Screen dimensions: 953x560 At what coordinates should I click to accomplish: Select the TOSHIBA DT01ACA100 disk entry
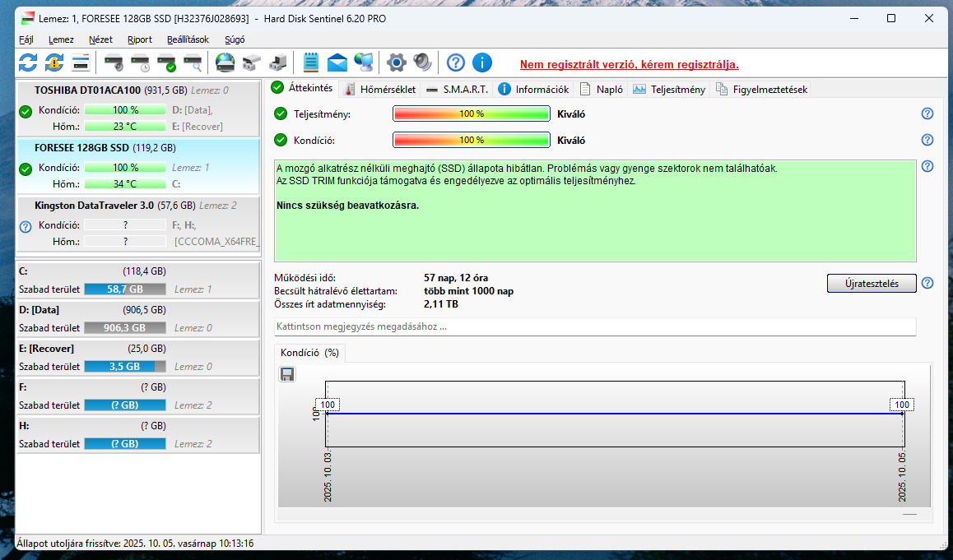(138, 108)
